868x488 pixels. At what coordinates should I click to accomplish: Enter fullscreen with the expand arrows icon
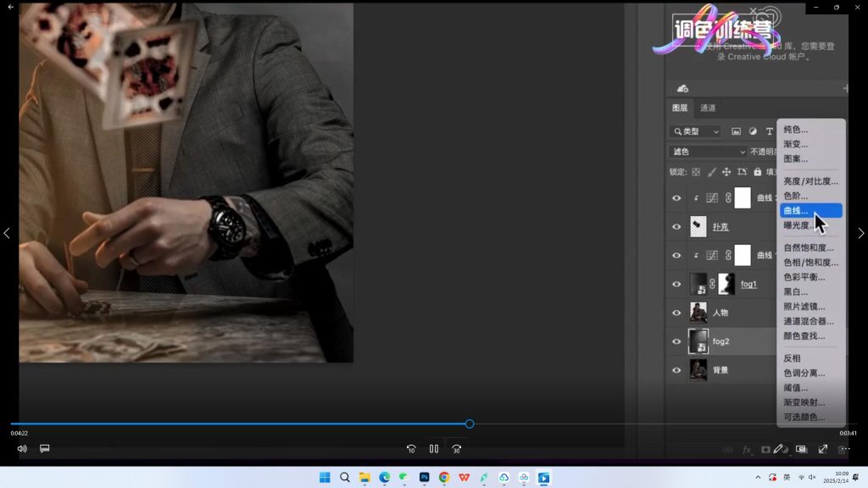click(822, 449)
